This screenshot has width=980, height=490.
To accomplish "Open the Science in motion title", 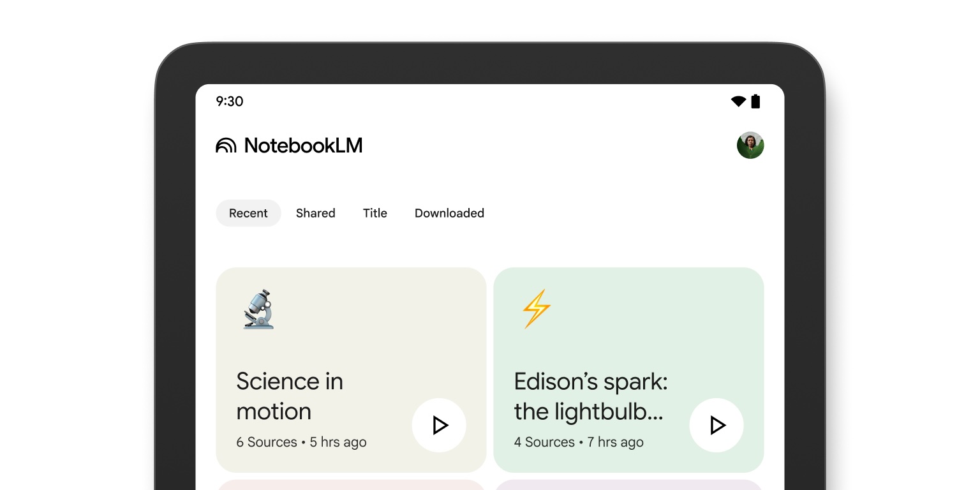I will coord(290,396).
